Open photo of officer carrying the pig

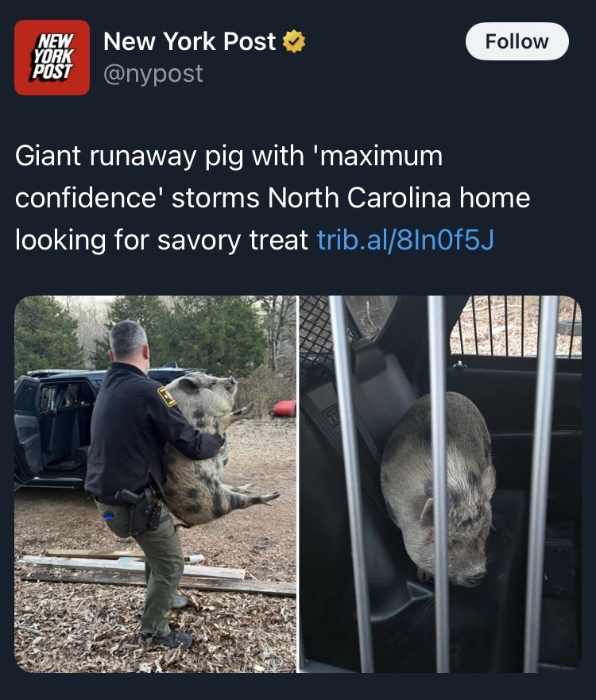point(156,484)
